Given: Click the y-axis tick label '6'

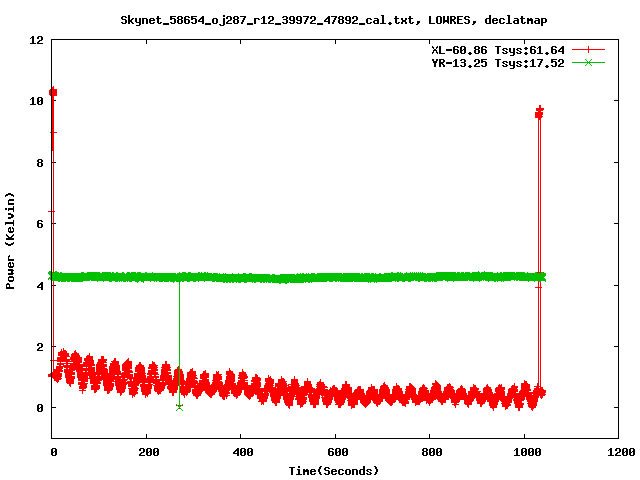Looking at the screenshot, I should 40,224.
